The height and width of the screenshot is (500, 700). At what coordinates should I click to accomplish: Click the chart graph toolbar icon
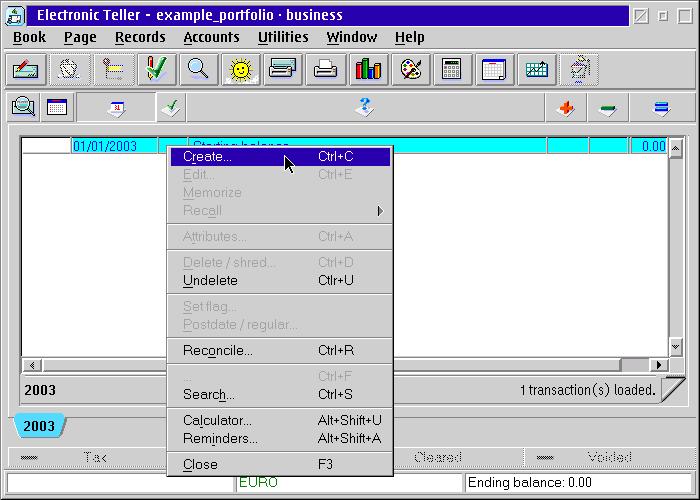click(537, 70)
